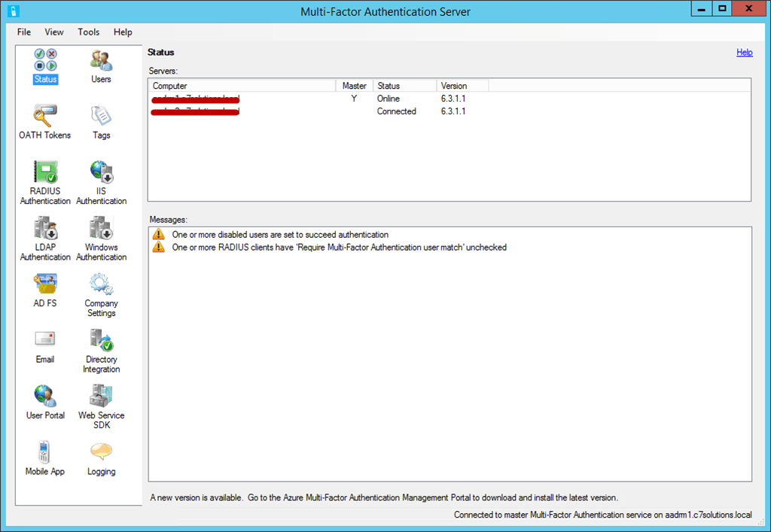Open the OATH Tokens section
Image resolution: width=771 pixels, height=532 pixels.
tap(44, 123)
